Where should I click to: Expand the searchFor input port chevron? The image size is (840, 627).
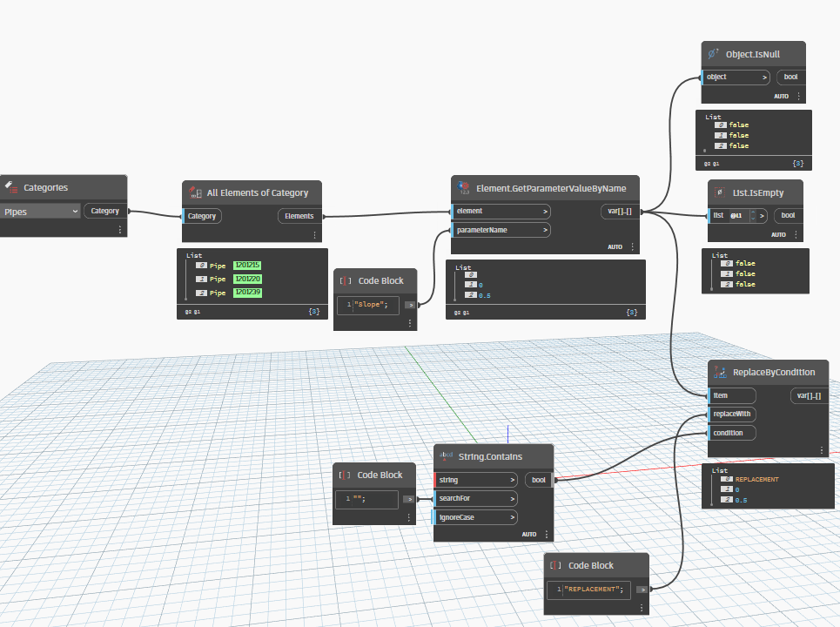512,499
